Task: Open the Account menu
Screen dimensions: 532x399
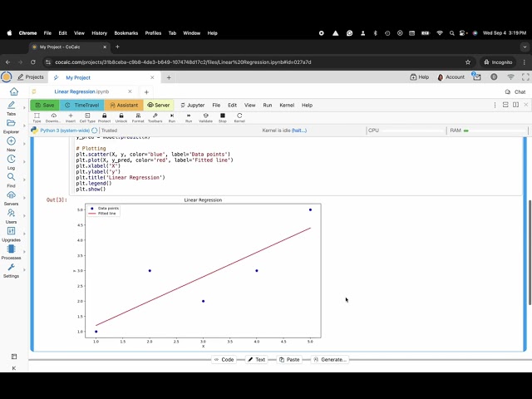Action: (x=451, y=77)
